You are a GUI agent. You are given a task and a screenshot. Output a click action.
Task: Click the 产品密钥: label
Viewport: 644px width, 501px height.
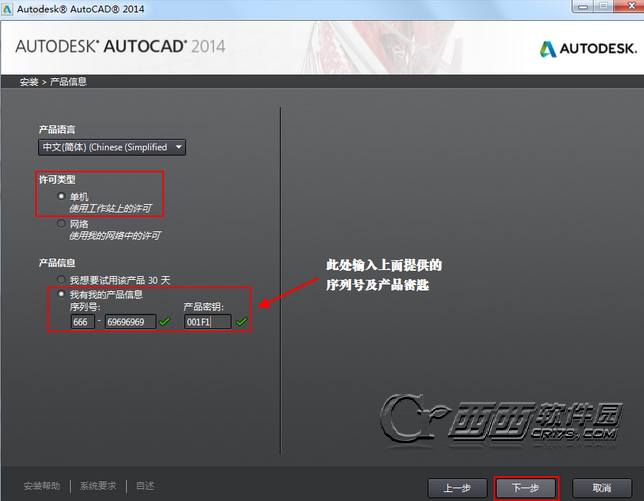click(204, 307)
